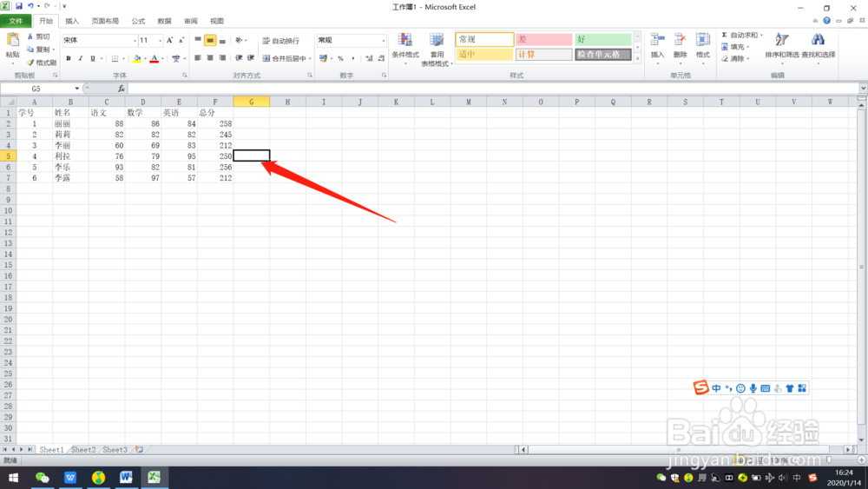Toggle Bottom Align for cell
868x489 pixels.
(222, 41)
